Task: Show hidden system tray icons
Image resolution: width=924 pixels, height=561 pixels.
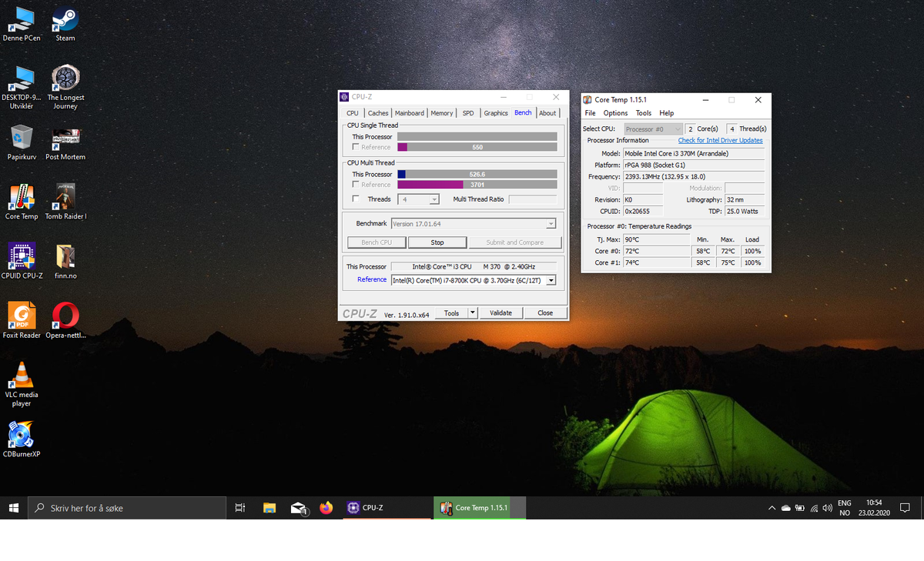Action: (772, 509)
